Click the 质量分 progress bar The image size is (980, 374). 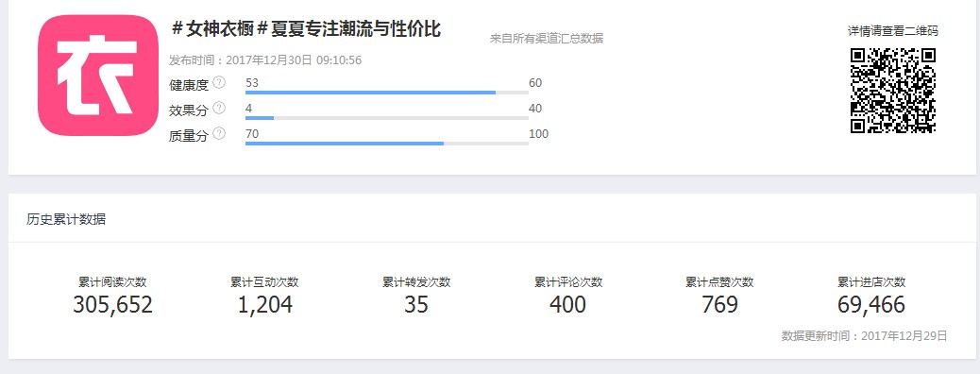coord(387,144)
